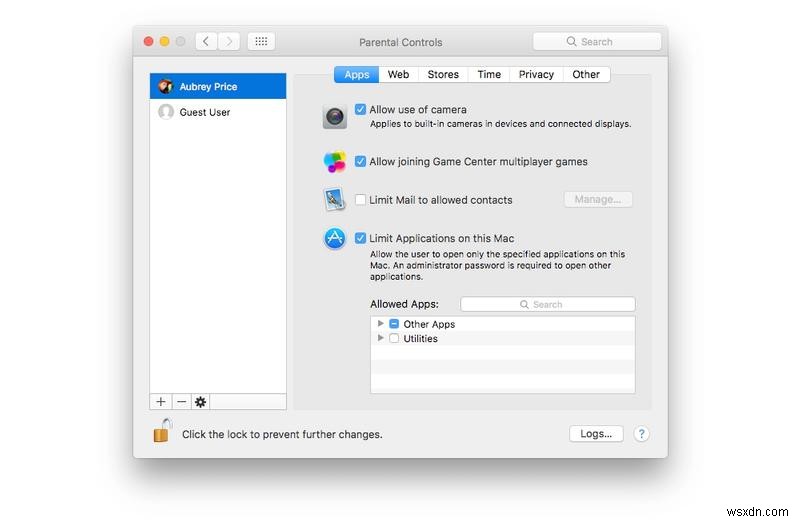The height and width of the screenshot is (522, 800).
Task: Click the forward navigation arrow
Action: tap(229, 41)
